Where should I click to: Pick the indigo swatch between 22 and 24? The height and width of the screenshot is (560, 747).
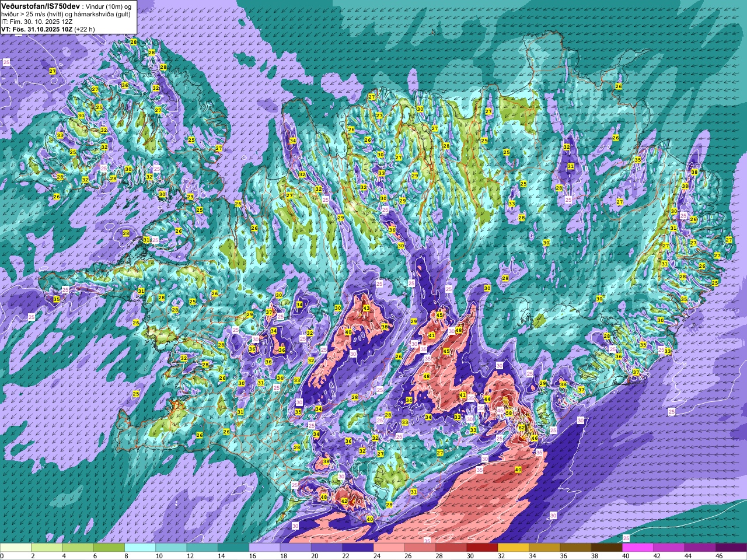358,548
